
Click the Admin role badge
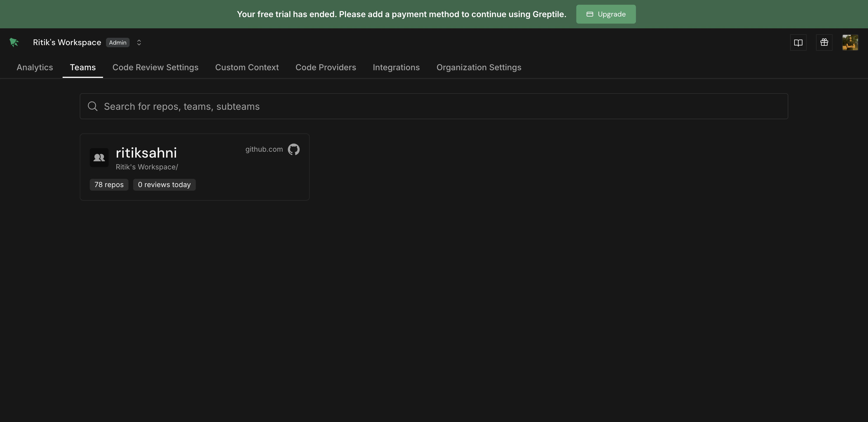point(118,42)
